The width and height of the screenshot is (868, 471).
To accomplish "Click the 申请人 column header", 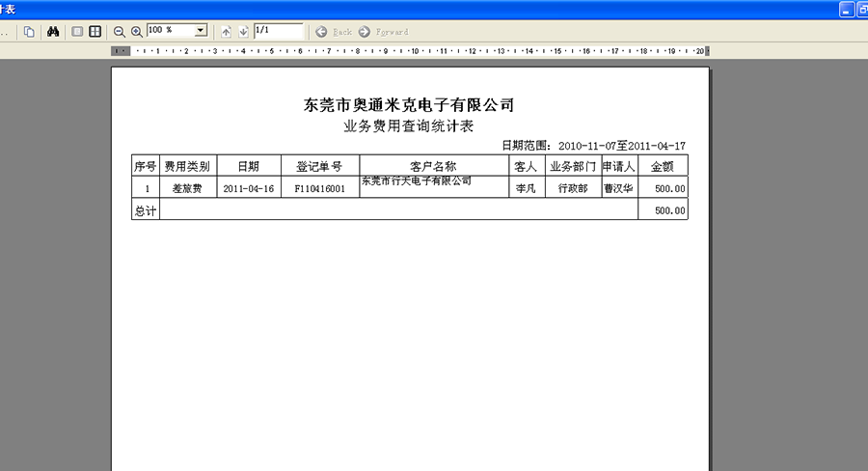I will (619, 166).
